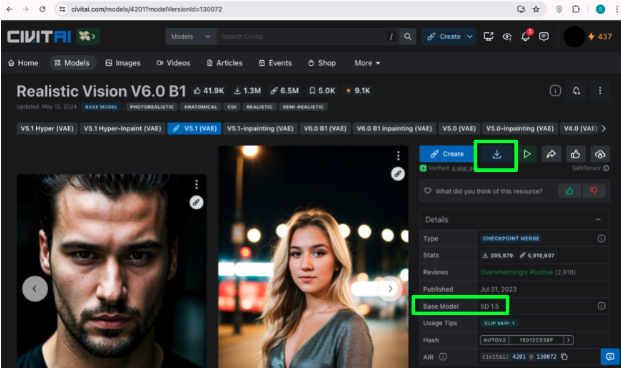This screenshot has height=368, width=621.
Task: Select the green thumbs-up review rating
Action: click(570, 191)
